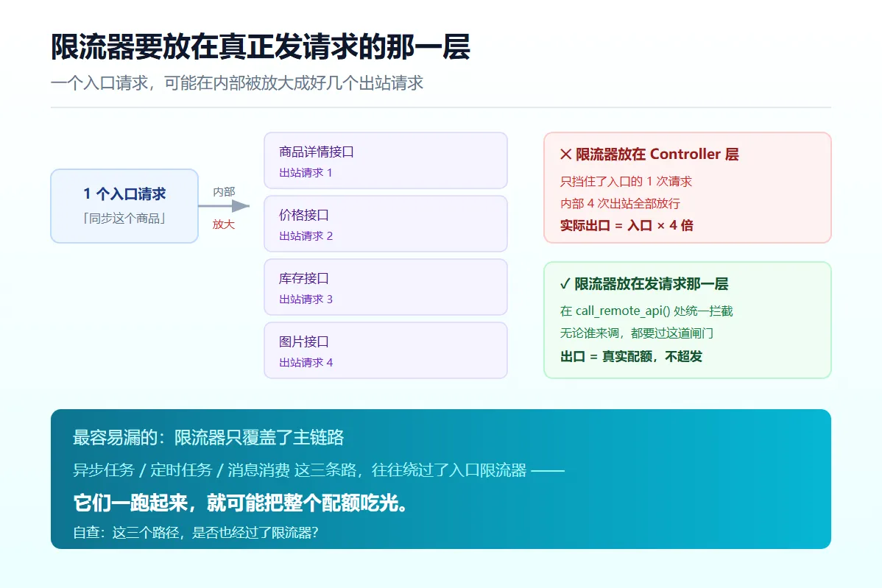
Task: Click the heading 限流器放在发请求那一层
Action: coord(652,284)
